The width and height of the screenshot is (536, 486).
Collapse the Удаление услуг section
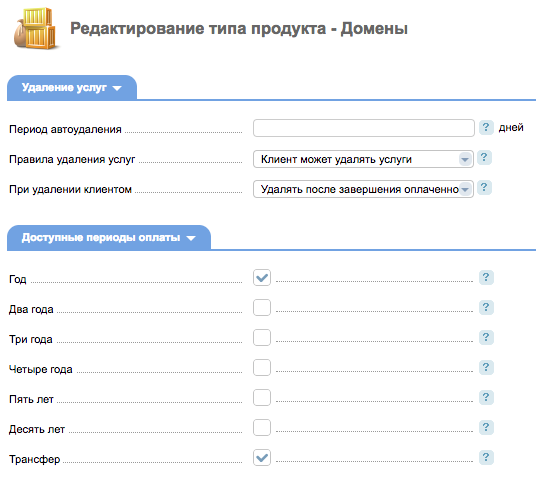pyautogui.click(x=72, y=88)
